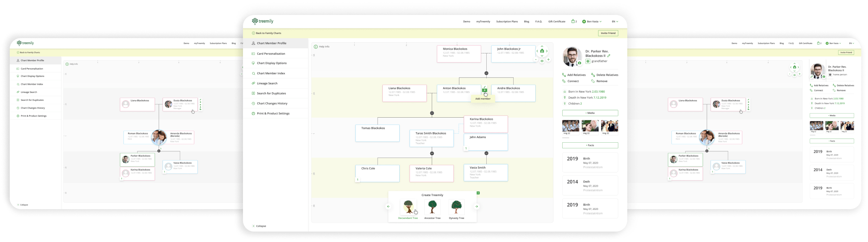Image resolution: width=868 pixels, height=242 pixels.
Task: Select the Tomas Blackokos card
Action: click(377, 133)
